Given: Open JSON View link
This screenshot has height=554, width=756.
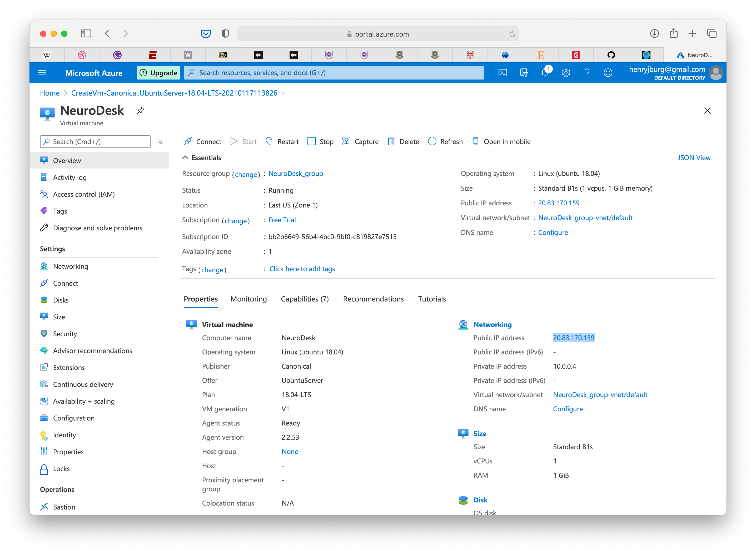Looking at the screenshot, I should point(694,158).
